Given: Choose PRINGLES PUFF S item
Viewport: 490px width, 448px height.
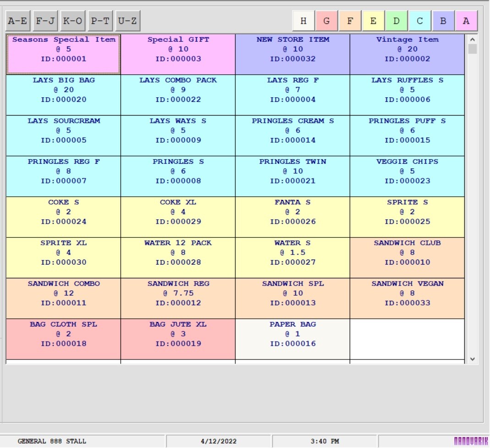Looking at the screenshot, I should coord(407,136).
